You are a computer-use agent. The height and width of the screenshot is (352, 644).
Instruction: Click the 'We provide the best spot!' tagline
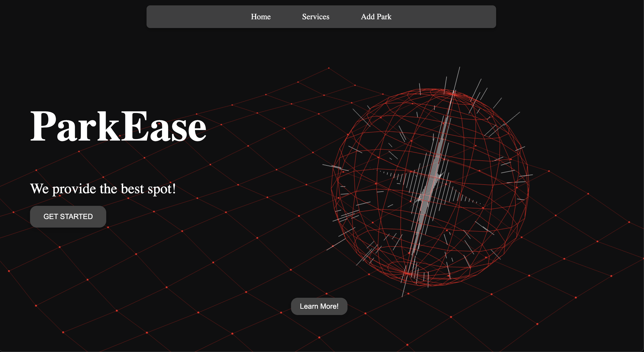(103, 189)
